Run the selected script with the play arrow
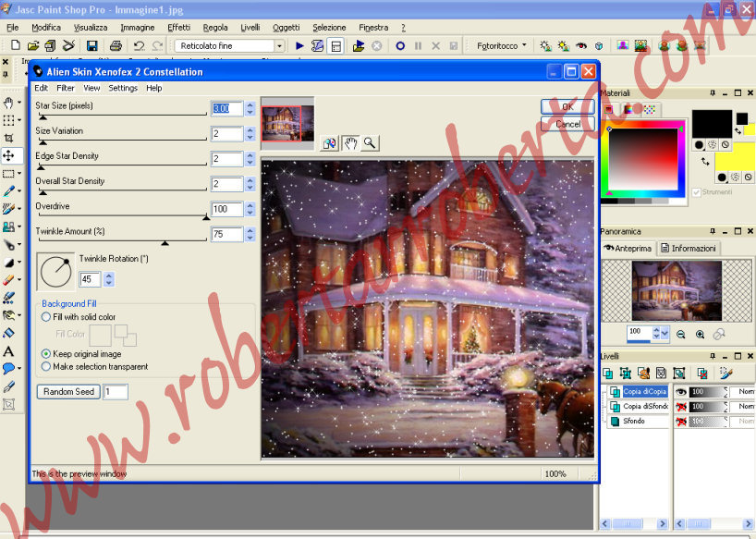Viewport: 756px width, 539px height. point(299,46)
